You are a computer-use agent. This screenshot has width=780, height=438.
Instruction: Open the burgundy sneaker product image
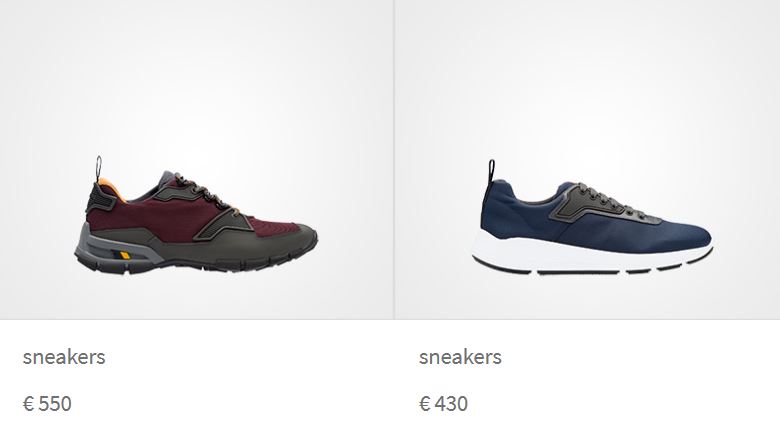tap(196, 215)
